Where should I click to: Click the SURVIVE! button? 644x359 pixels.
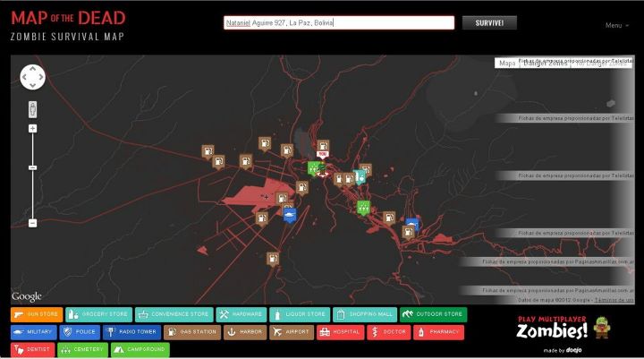[489, 23]
